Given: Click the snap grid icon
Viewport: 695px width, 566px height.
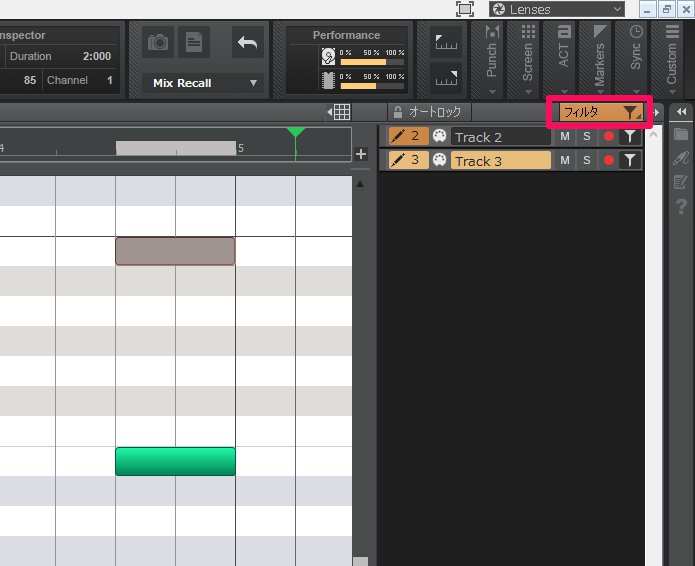Looking at the screenshot, I should point(340,112).
